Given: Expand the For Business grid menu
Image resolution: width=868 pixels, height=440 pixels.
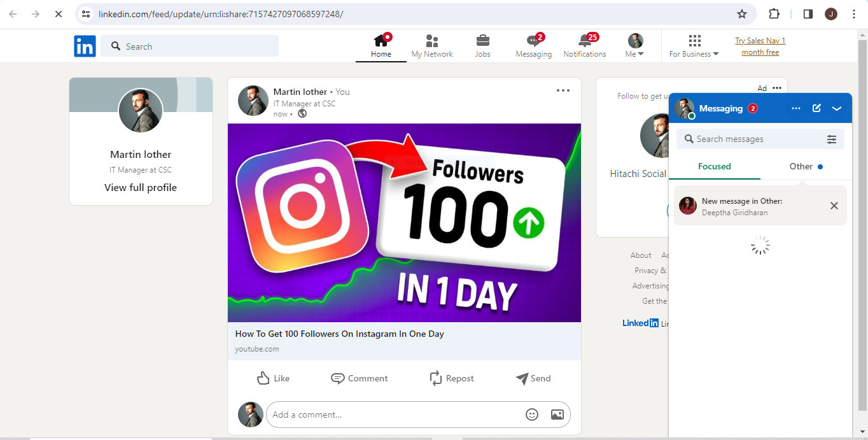Looking at the screenshot, I should (694, 46).
